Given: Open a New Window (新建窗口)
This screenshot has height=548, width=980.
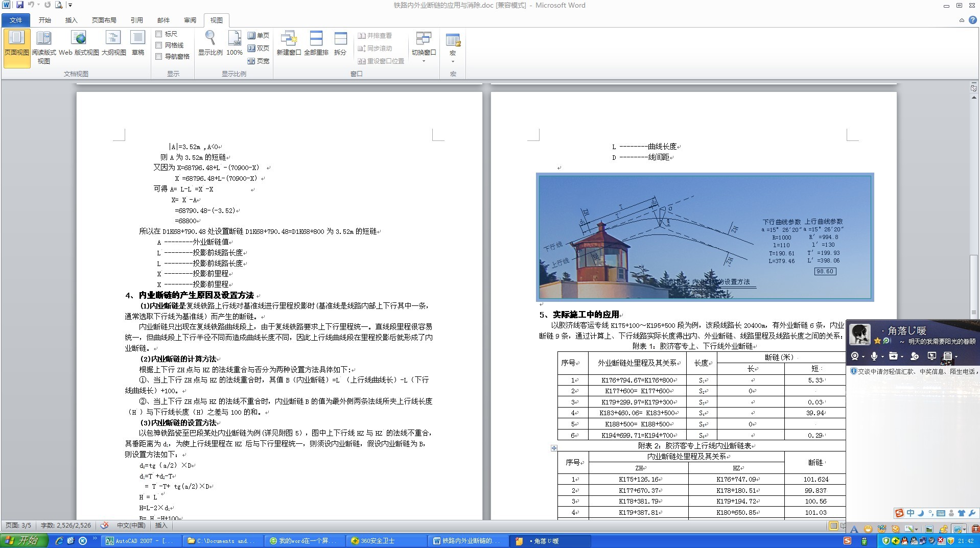Looking at the screenshot, I should click(289, 43).
